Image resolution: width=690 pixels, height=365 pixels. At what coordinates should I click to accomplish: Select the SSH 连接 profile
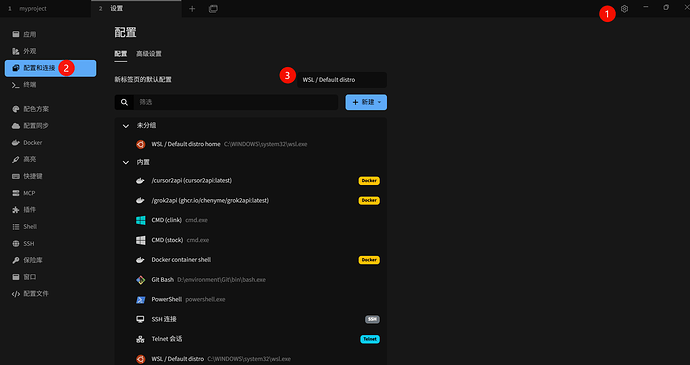tap(251, 319)
